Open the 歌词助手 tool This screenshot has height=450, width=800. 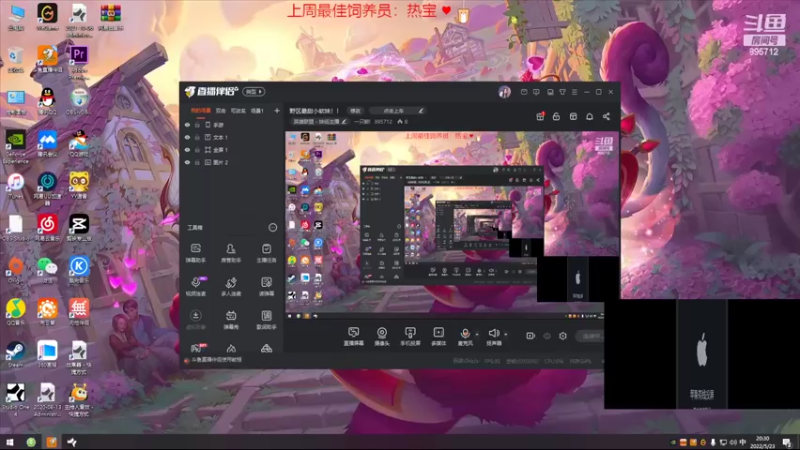[x=266, y=320]
